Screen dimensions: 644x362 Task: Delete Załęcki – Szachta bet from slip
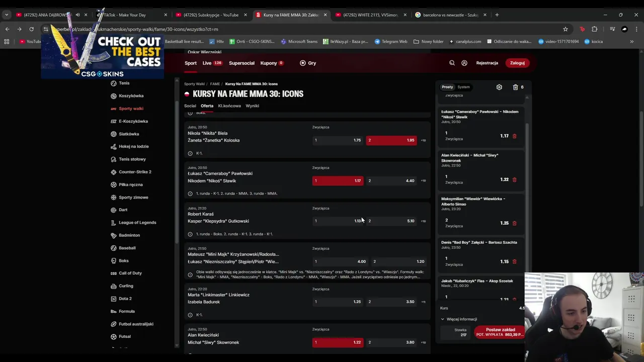[514, 261]
